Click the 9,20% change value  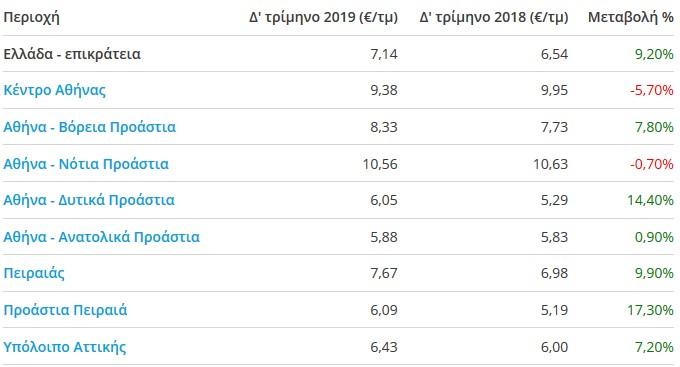point(654,54)
